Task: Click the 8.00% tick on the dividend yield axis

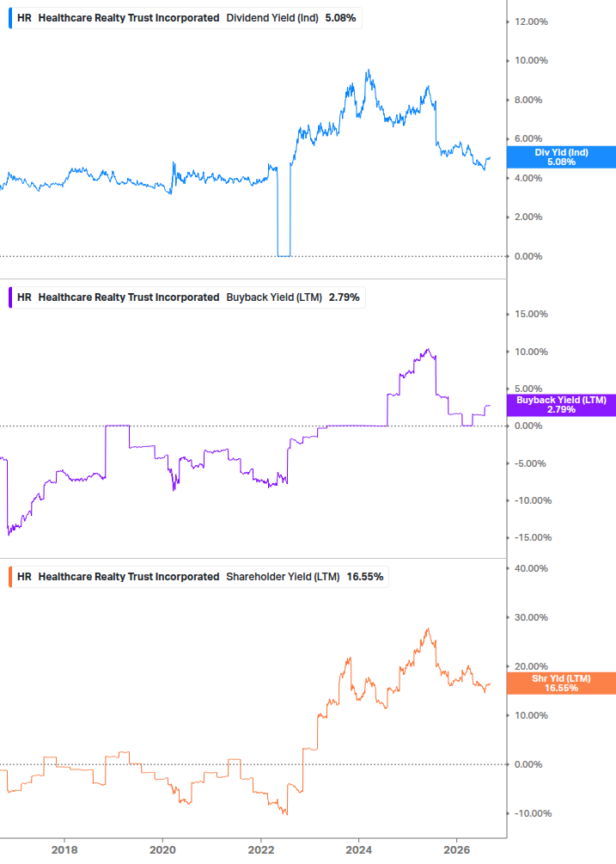Action: pyautogui.click(x=528, y=101)
